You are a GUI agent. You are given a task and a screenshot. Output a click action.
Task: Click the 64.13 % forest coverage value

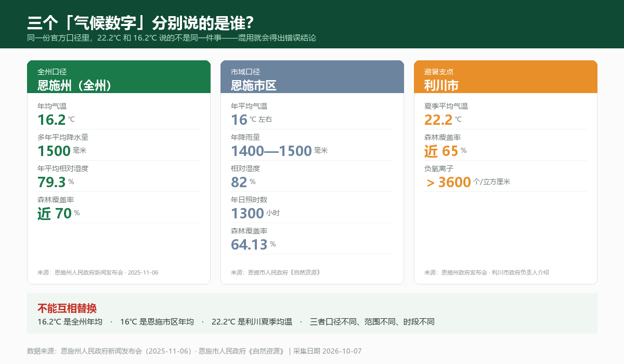pyautogui.click(x=253, y=244)
